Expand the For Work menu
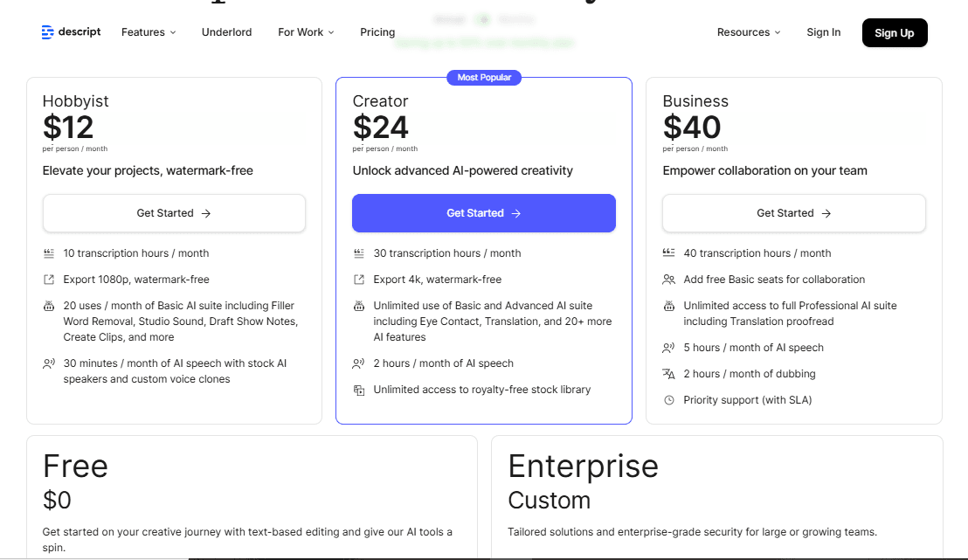This screenshot has width=968, height=560. pyautogui.click(x=305, y=32)
